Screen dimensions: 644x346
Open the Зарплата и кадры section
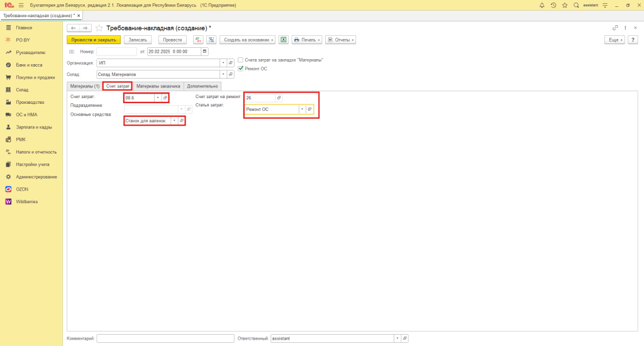pos(34,127)
